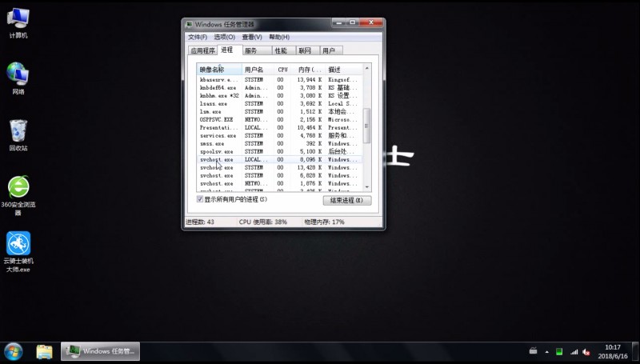Open the 计算机 desktop icon
Viewport: 640px width, 364px height.
pos(18,23)
